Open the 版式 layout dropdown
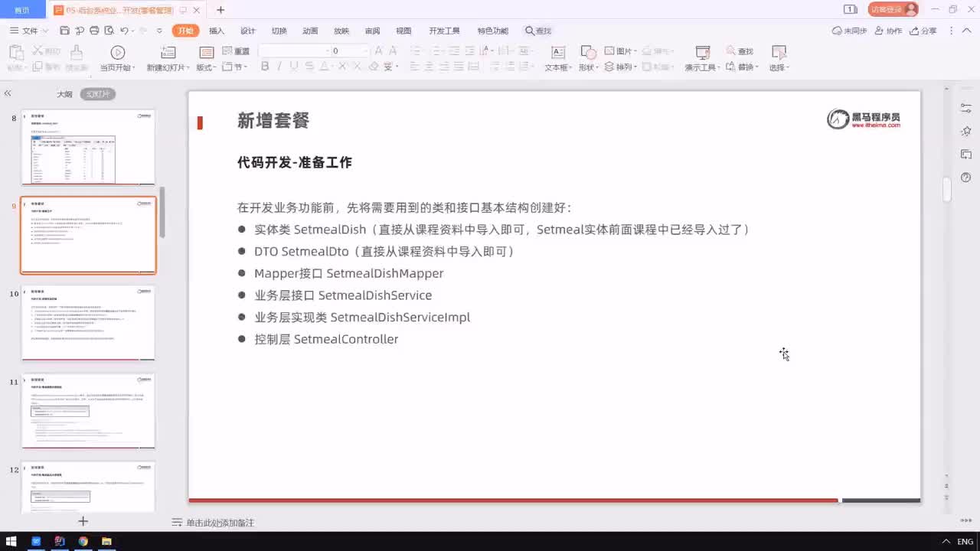The width and height of the screenshot is (980, 551). click(207, 67)
